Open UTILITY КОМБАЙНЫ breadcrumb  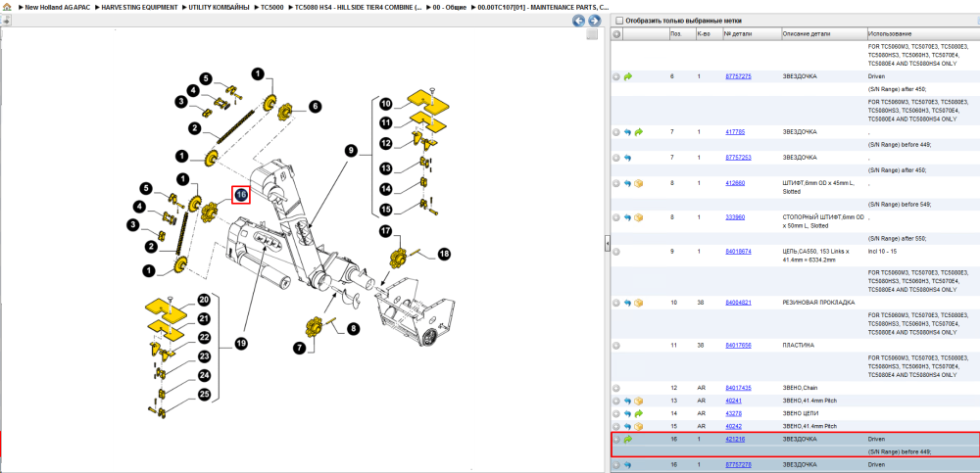(219, 7)
